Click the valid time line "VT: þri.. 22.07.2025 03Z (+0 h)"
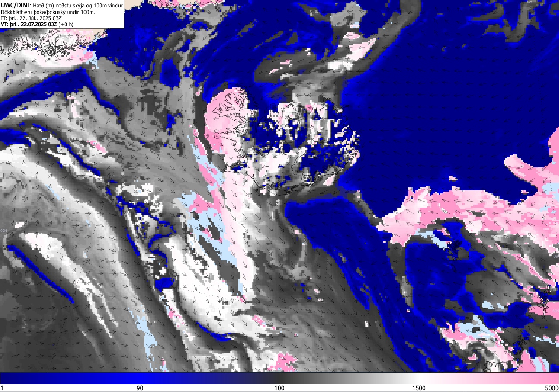Viewport: 559px width, 392px height. click(37, 24)
